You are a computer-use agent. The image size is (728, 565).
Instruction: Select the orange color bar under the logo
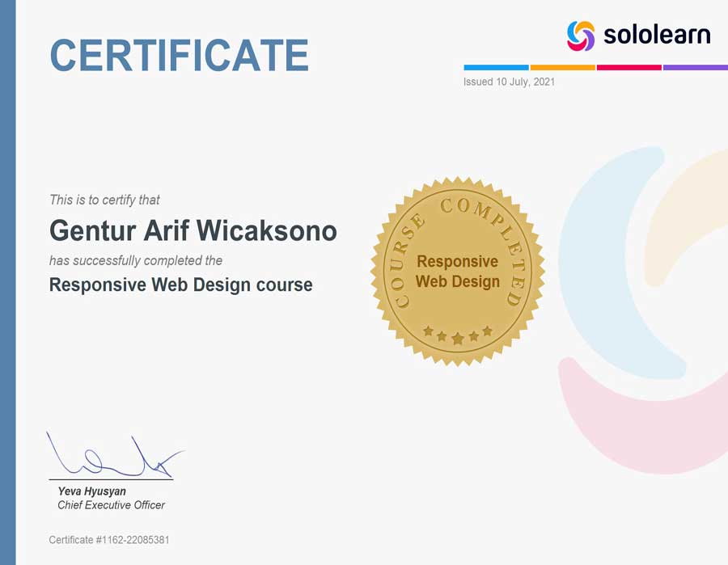click(x=562, y=68)
